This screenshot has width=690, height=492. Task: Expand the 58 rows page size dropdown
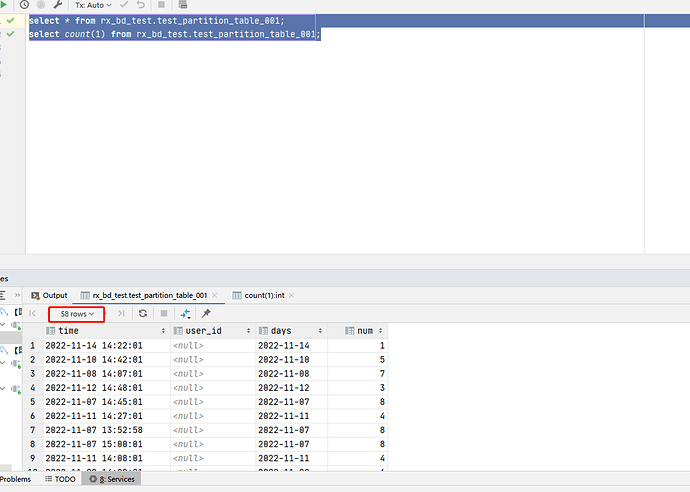coord(77,314)
